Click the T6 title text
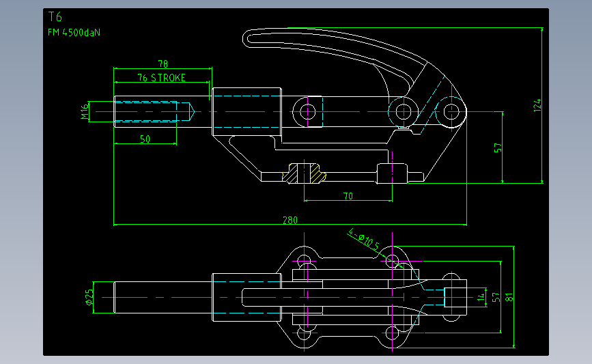The height and width of the screenshot is (364, 592). (x=55, y=16)
